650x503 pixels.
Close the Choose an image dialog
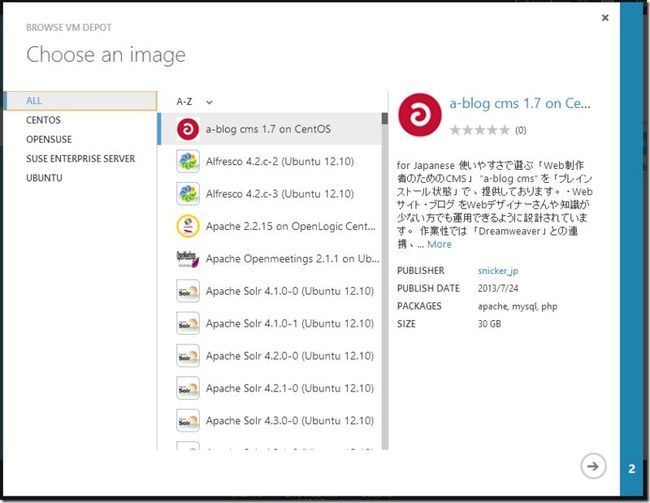pos(605,17)
